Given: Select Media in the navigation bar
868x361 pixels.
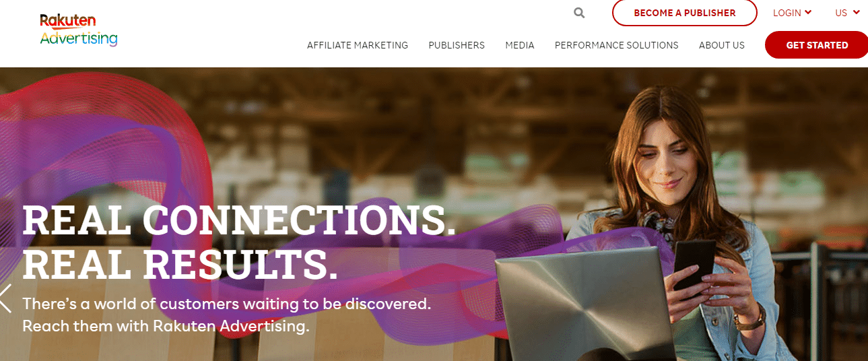Looking at the screenshot, I should point(520,45).
